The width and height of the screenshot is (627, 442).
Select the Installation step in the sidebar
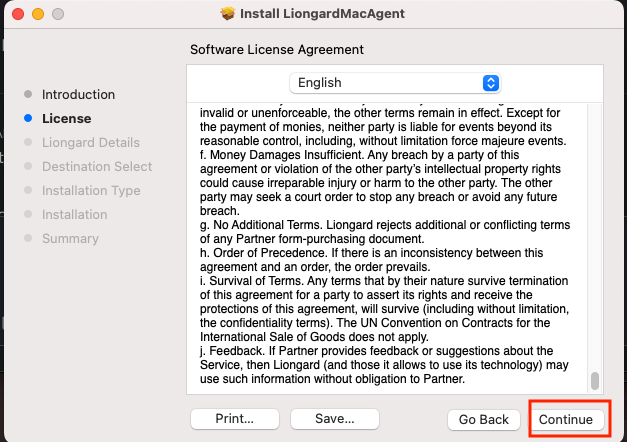coord(74,214)
